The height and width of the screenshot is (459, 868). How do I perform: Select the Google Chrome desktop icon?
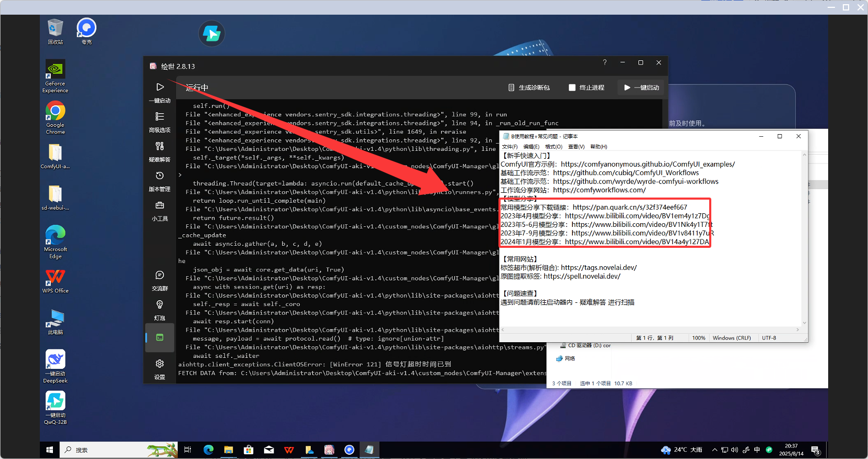[55, 118]
